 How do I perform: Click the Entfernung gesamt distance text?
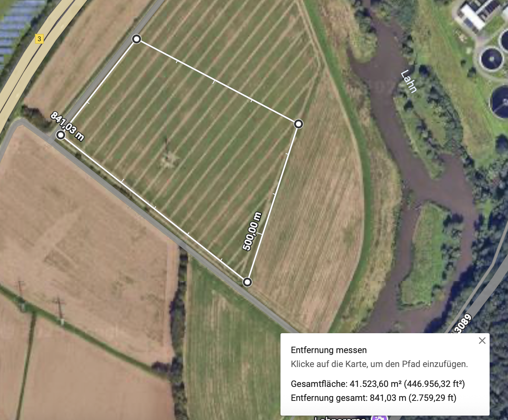tap(374, 398)
